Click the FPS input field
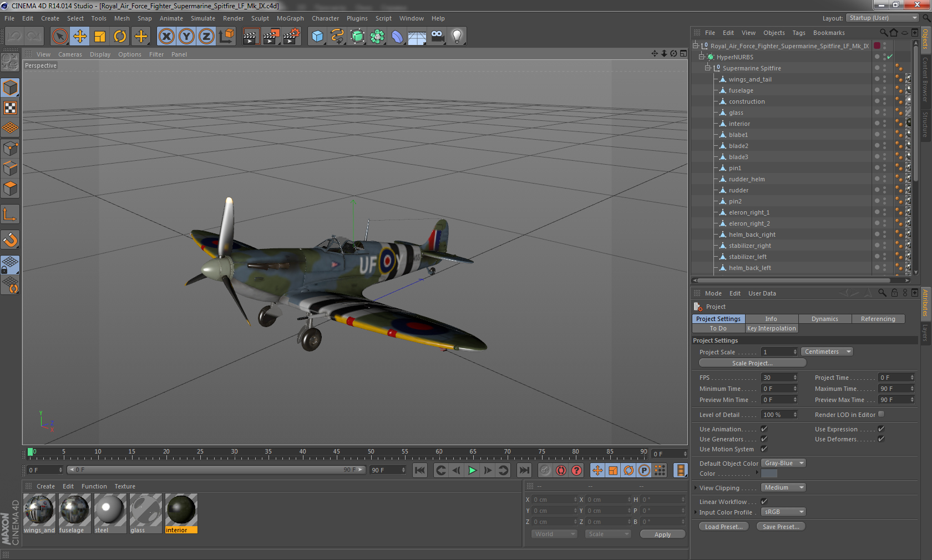Image resolution: width=932 pixels, height=560 pixels. tap(779, 378)
